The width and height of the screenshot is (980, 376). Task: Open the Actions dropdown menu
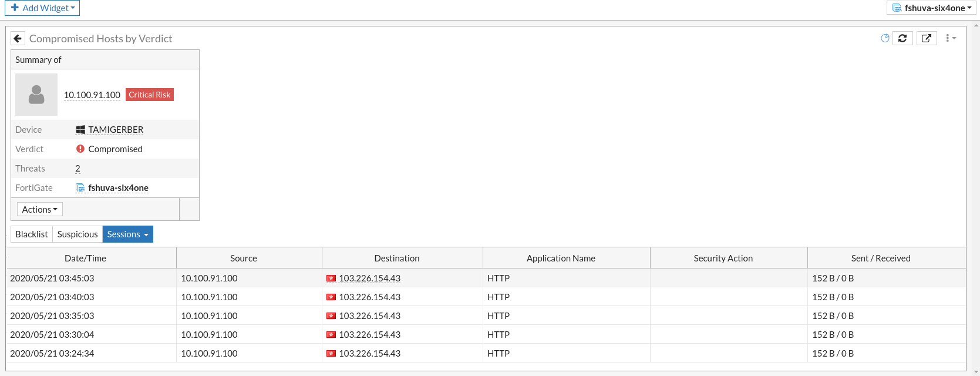click(39, 210)
